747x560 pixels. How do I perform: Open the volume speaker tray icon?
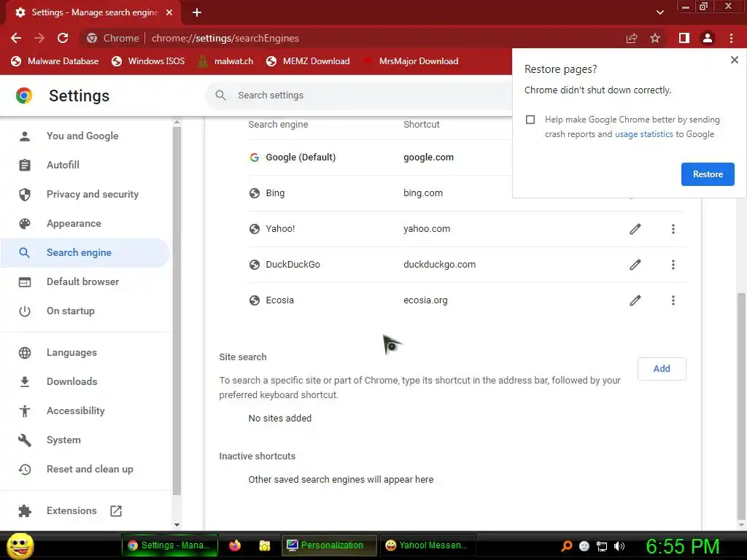coord(619,546)
